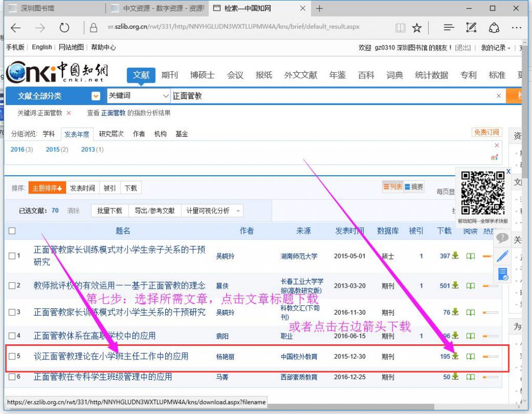Switch to the 期刊 navigation tab

point(169,75)
